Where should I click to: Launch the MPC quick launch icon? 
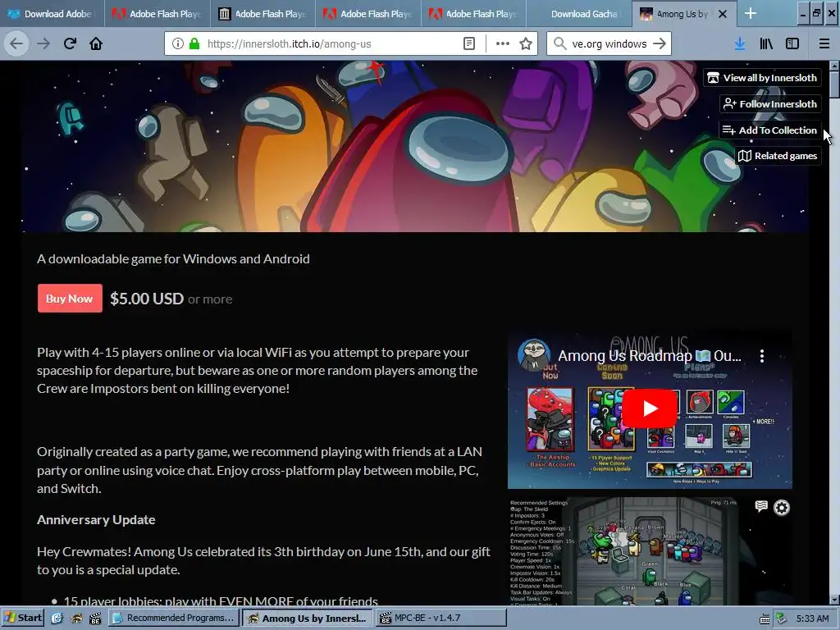click(95, 619)
